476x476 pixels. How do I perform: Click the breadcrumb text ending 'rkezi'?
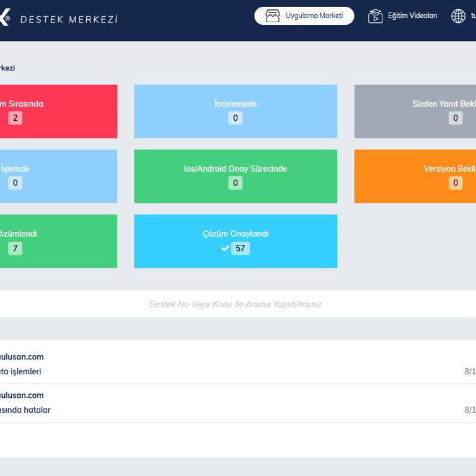coord(7,68)
